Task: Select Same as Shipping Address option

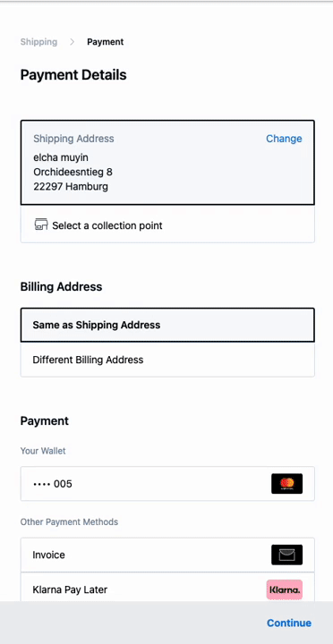Action: (x=167, y=325)
